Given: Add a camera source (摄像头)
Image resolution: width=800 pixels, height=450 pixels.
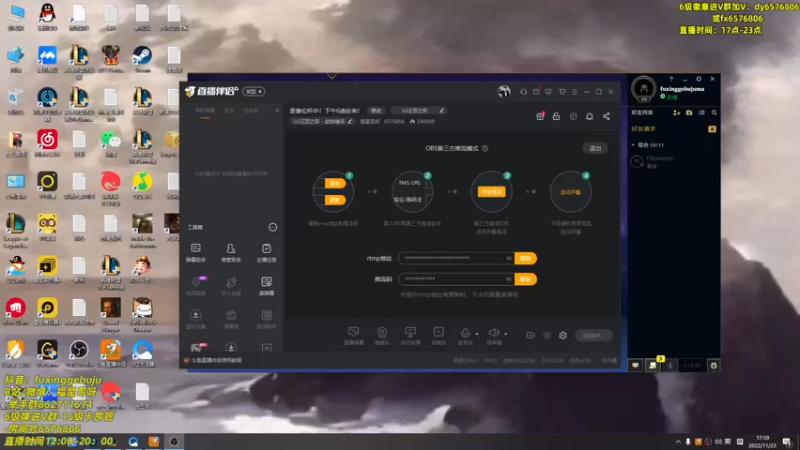Looking at the screenshot, I should (382, 335).
